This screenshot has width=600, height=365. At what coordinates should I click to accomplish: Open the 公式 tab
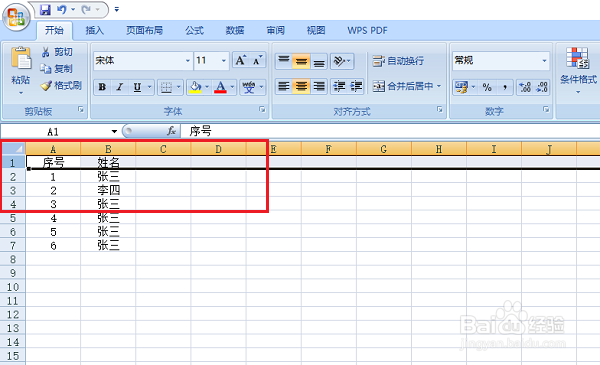pyautogui.click(x=194, y=30)
